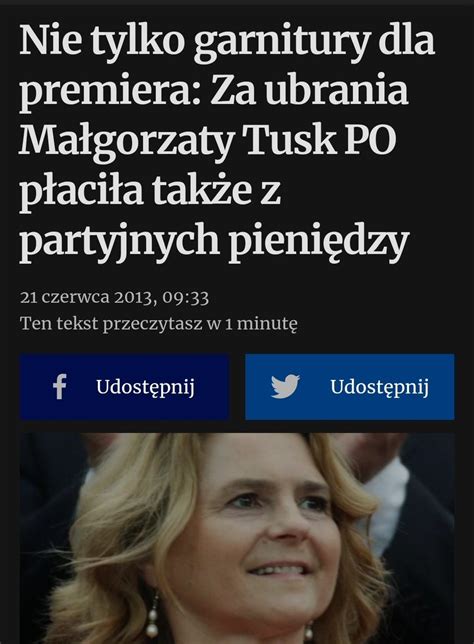Open the article photo of the blonde woman
This screenshot has width=474, height=644.
237,538
